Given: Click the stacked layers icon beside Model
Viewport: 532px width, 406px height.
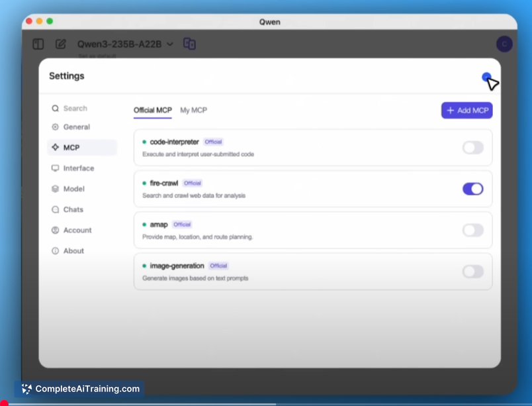Looking at the screenshot, I should [x=55, y=189].
